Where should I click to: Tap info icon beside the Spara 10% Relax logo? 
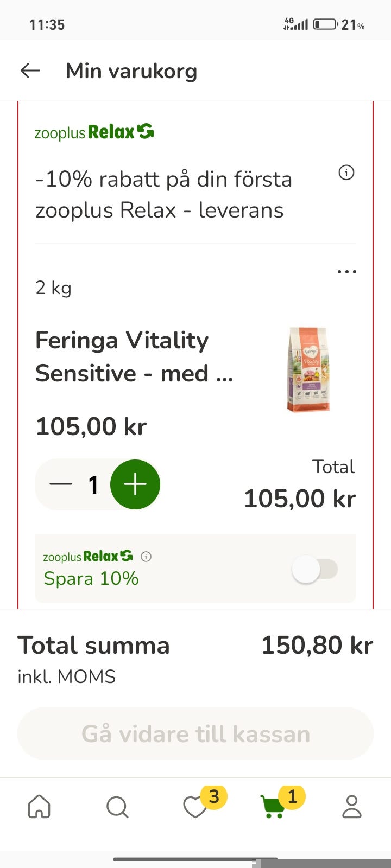point(146,556)
